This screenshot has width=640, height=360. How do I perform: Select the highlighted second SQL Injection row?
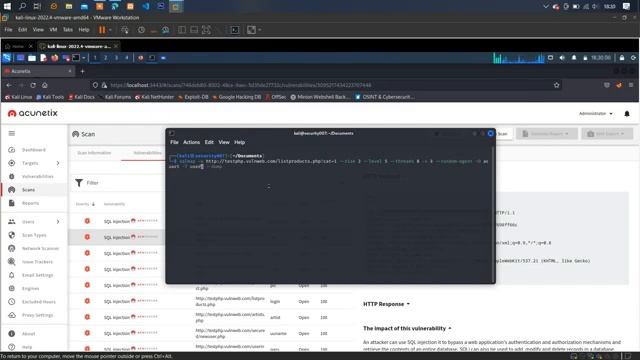(x=117, y=237)
